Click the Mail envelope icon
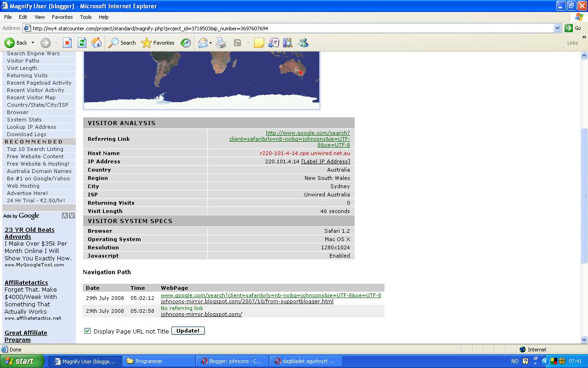The height and width of the screenshot is (368, 588). [x=203, y=43]
